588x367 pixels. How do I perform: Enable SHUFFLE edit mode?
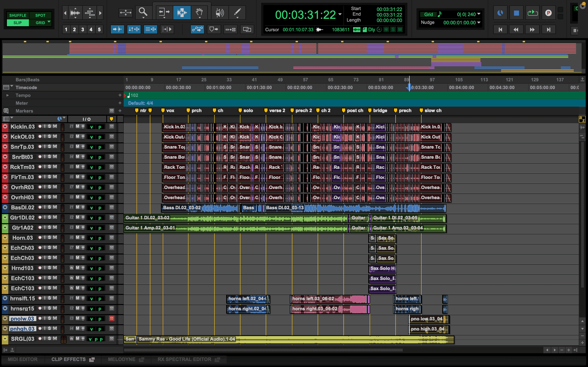pos(18,15)
